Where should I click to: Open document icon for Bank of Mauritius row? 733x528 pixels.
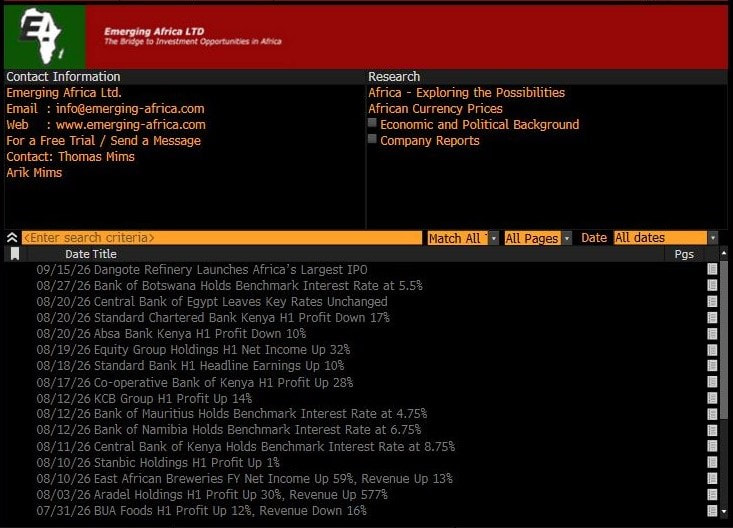coord(712,414)
